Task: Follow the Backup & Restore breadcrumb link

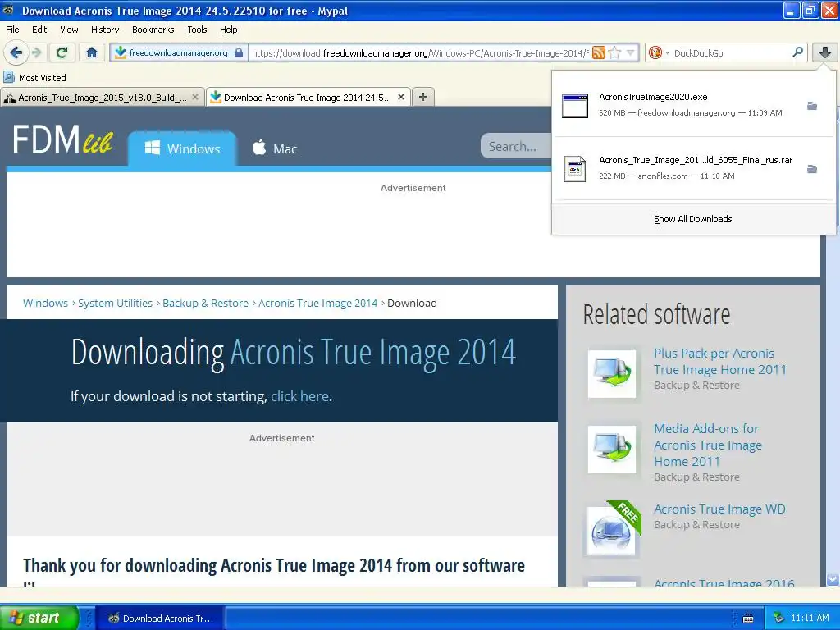Action: coord(206,304)
